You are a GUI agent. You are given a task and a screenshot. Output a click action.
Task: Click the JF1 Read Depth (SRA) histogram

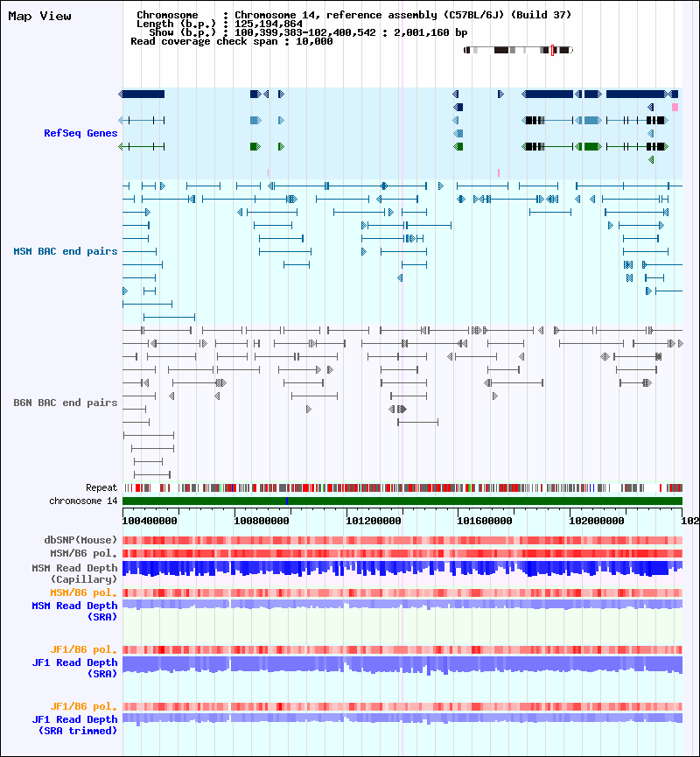click(402, 665)
